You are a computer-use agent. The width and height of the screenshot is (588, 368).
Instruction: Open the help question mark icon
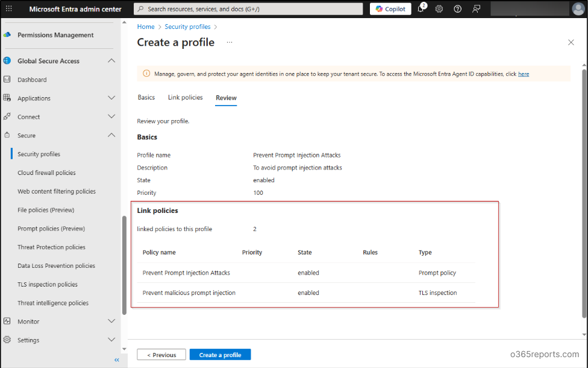coord(457,8)
